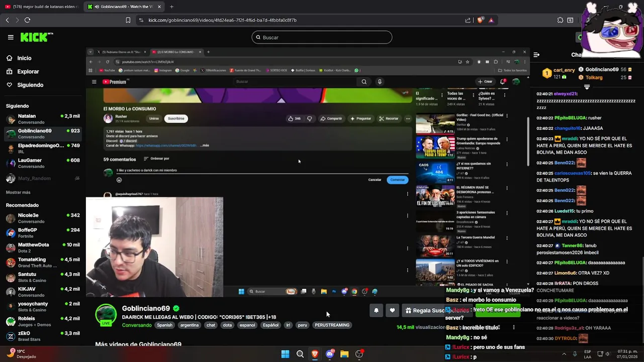Go back with browser back arrow
The height and width of the screenshot is (362, 644).
tap(8, 20)
